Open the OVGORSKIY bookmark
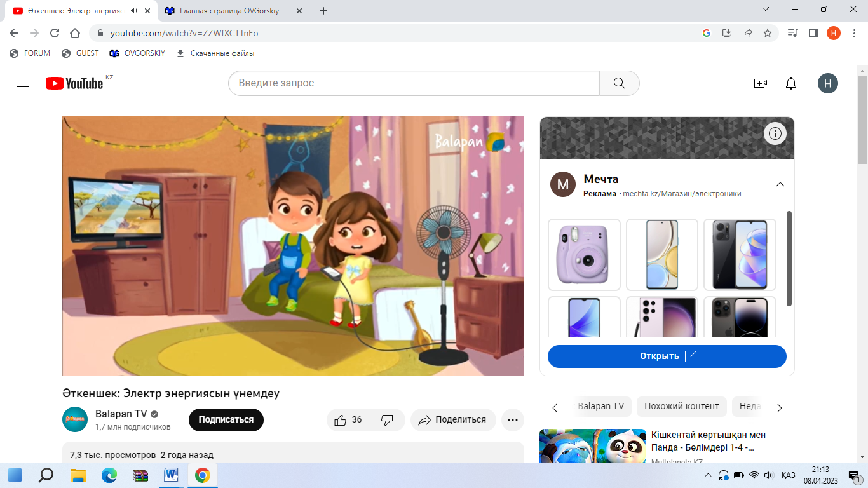868x488 pixels. click(137, 53)
